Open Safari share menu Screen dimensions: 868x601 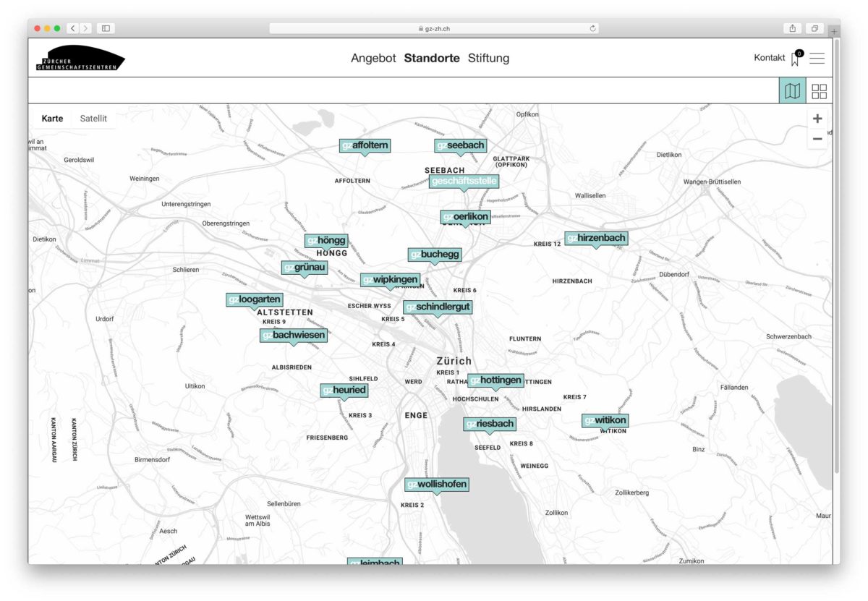tap(793, 28)
